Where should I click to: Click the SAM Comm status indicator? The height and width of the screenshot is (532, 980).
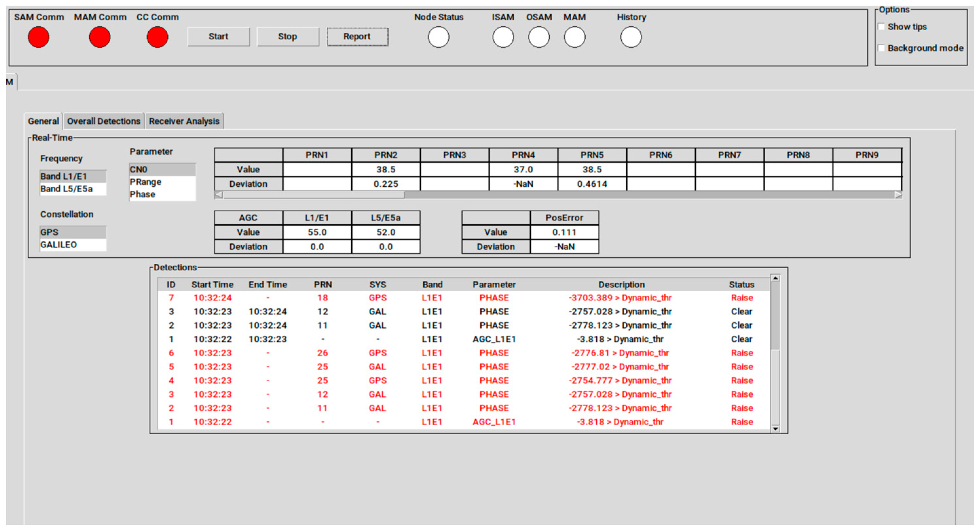pos(38,37)
